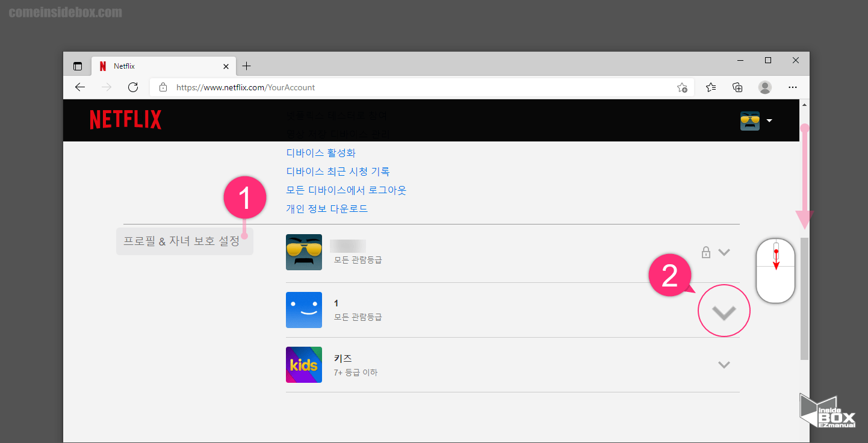Click the tab actions icon left of tab

(x=78, y=66)
